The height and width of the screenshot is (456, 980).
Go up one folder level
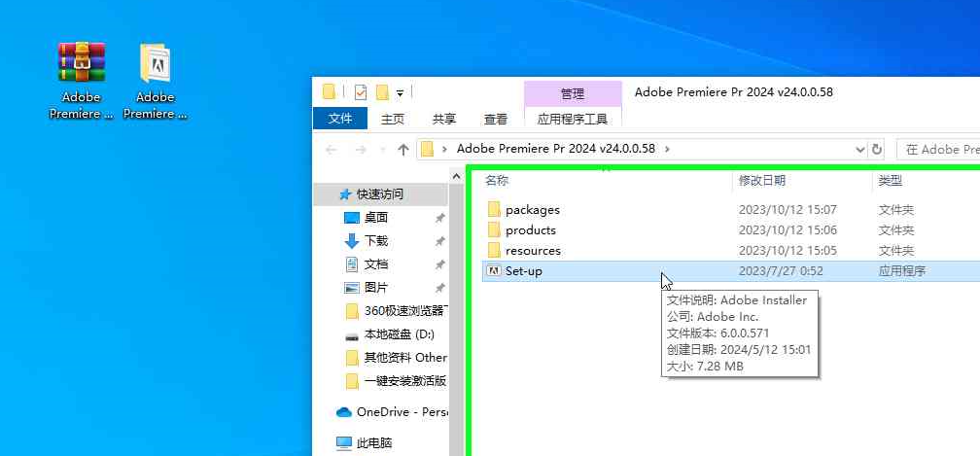(x=403, y=150)
